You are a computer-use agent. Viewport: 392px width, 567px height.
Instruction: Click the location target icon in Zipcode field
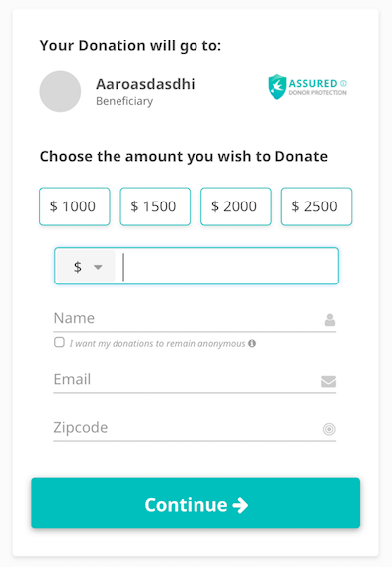[x=329, y=429]
